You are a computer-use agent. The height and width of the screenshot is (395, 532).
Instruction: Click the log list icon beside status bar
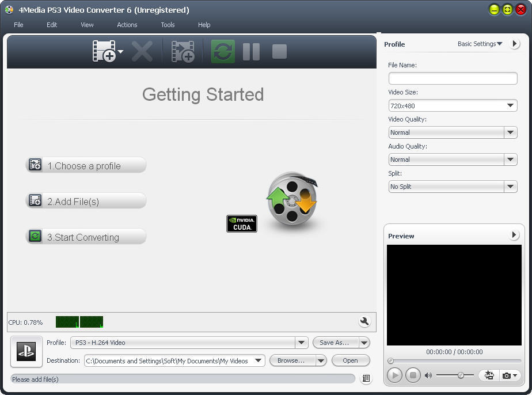click(366, 378)
